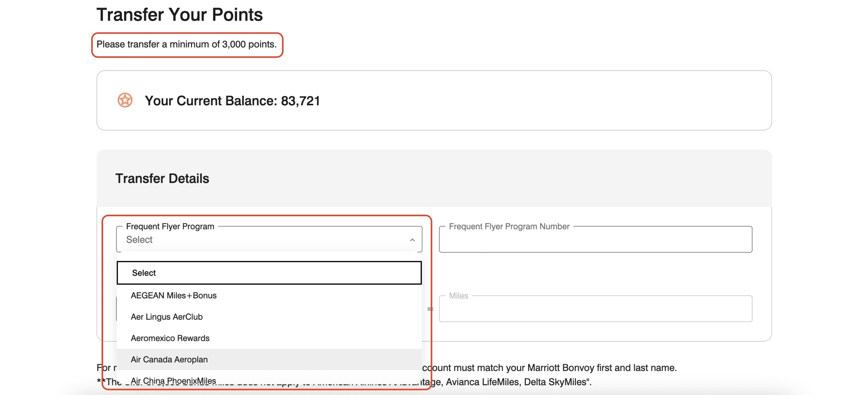Select Air Canada Aeroplan option

click(x=169, y=360)
